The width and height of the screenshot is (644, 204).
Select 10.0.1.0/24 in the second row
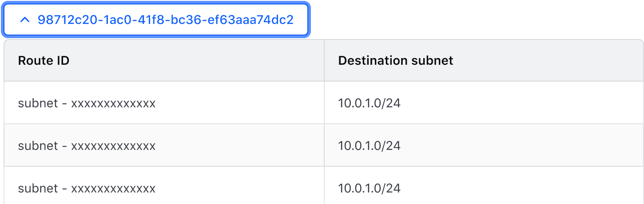pos(369,146)
